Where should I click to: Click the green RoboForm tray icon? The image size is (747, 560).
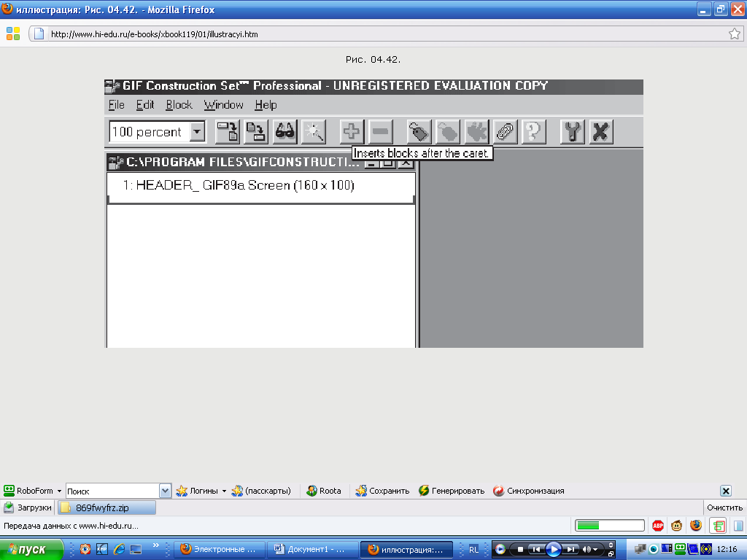pos(681,549)
